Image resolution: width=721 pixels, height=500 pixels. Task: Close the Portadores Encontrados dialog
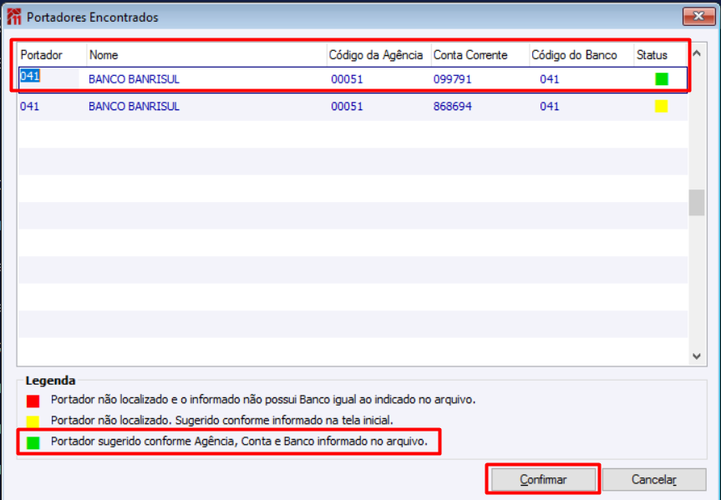click(698, 17)
